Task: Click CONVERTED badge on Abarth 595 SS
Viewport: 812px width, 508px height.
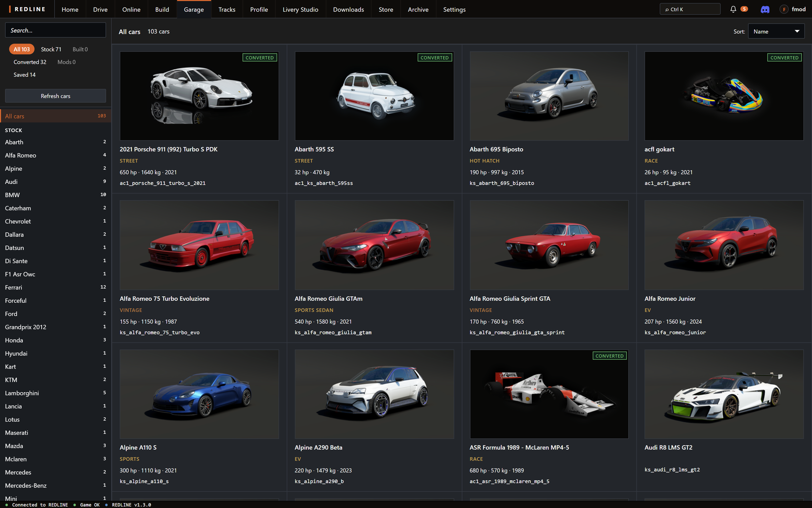Action: coord(434,58)
